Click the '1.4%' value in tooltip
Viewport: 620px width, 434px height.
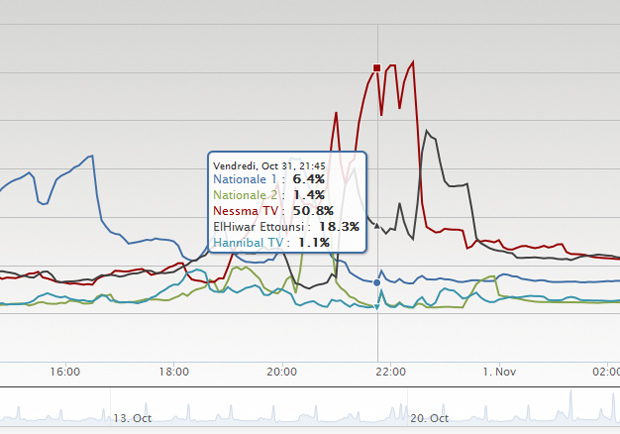pos(309,195)
